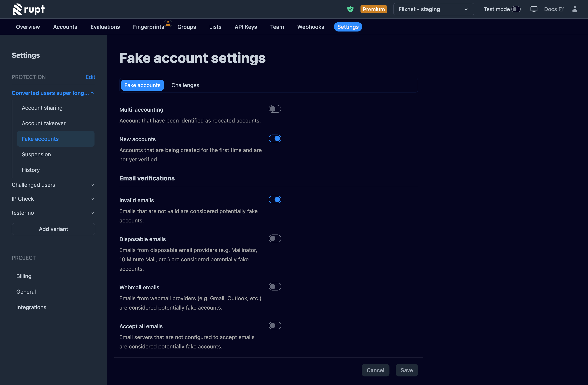Screen dimensions: 588x385
Task: Open the Flixnet - staging project dropdown
Action: click(433, 9)
